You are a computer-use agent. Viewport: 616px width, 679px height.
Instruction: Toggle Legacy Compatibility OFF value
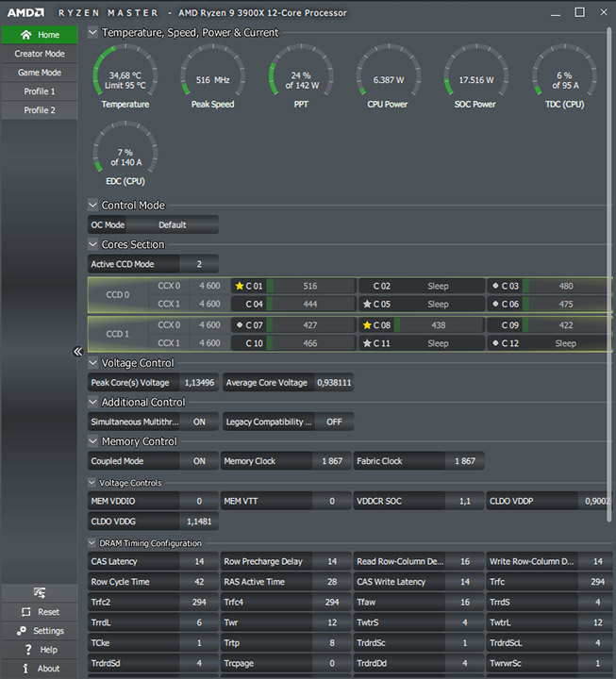point(334,422)
